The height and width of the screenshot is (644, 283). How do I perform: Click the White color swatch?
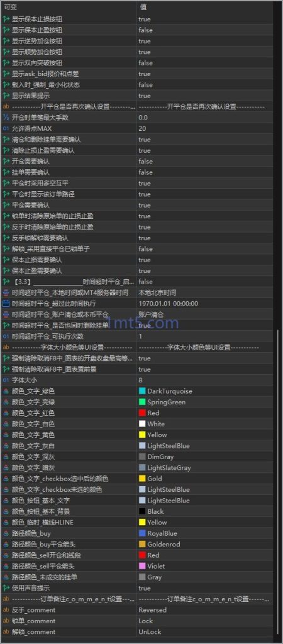143,424
